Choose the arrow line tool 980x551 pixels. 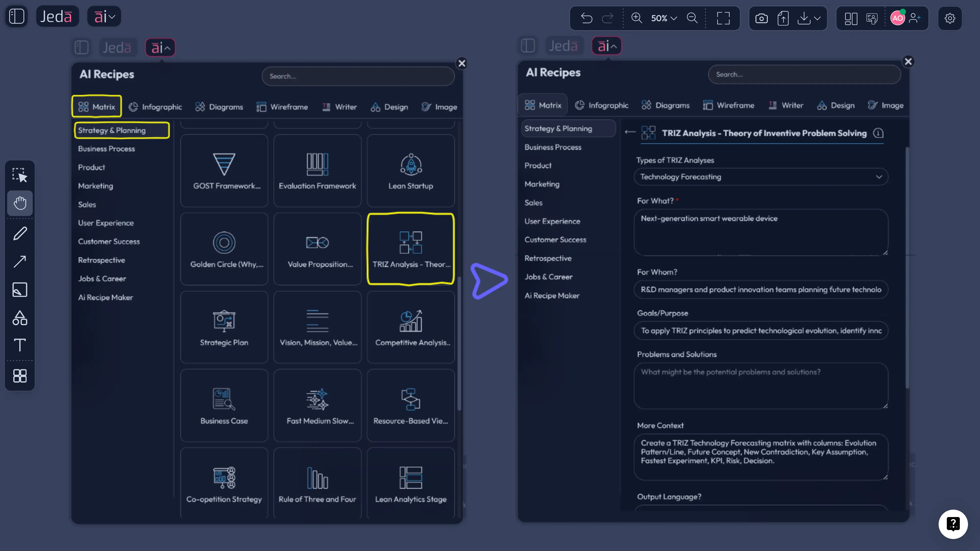pos(20,262)
